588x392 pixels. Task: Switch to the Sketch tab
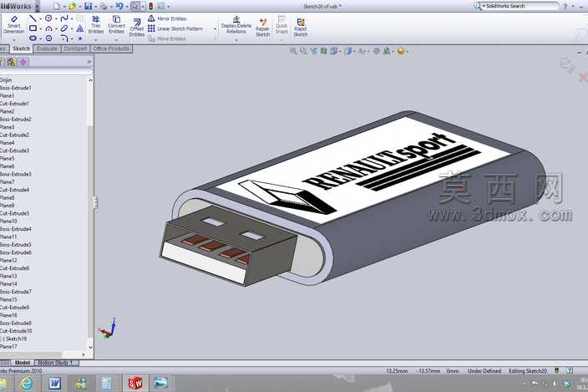(22, 48)
